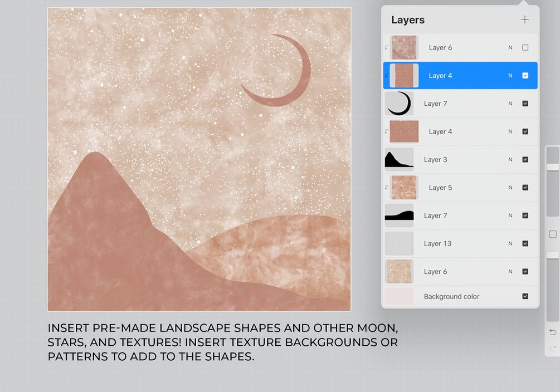Viewport: 560px width, 392px height.
Task: Open blend mode N on Layer 5
Action: (x=510, y=188)
